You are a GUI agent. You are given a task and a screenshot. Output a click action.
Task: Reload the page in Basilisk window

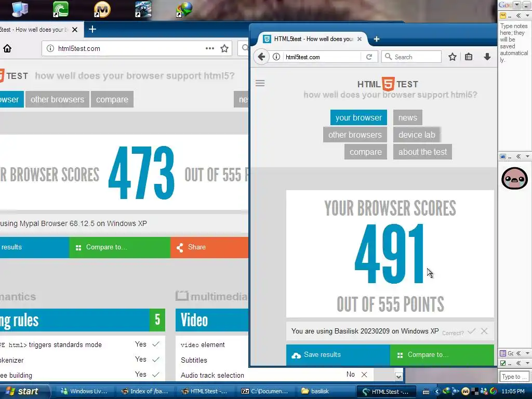point(369,57)
